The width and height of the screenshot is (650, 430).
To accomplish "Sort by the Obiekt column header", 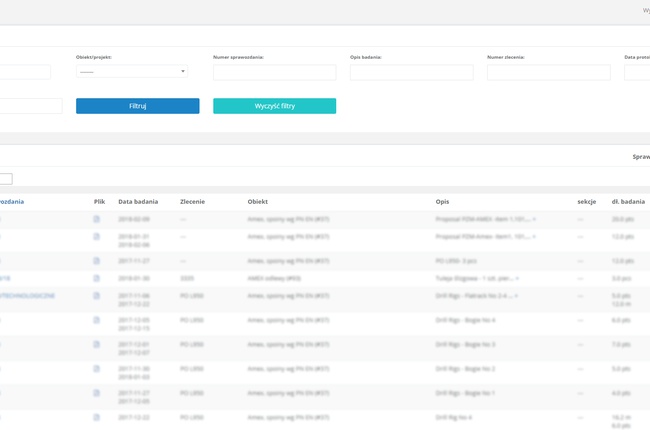I will [x=258, y=201].
